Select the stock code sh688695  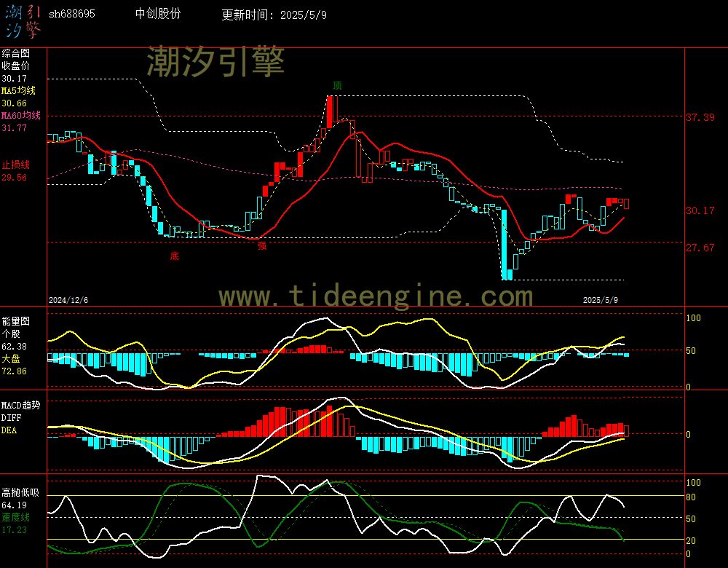pyautogui.click(x=71, y=14)
